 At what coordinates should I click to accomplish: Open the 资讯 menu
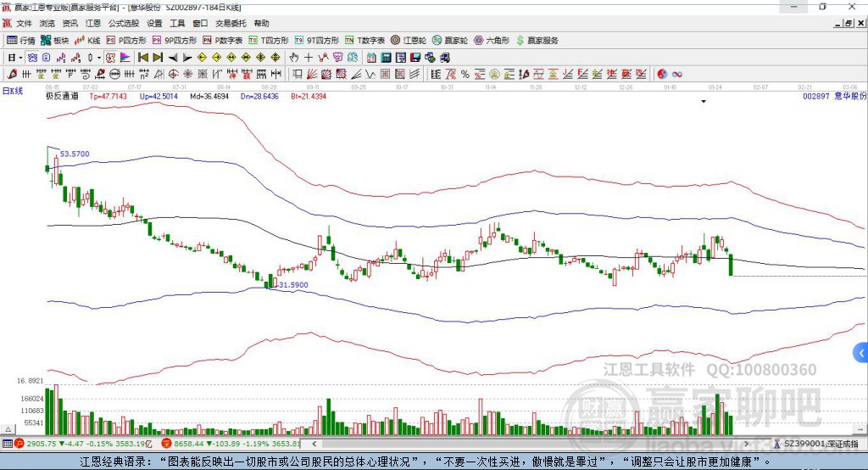point(70,23)
